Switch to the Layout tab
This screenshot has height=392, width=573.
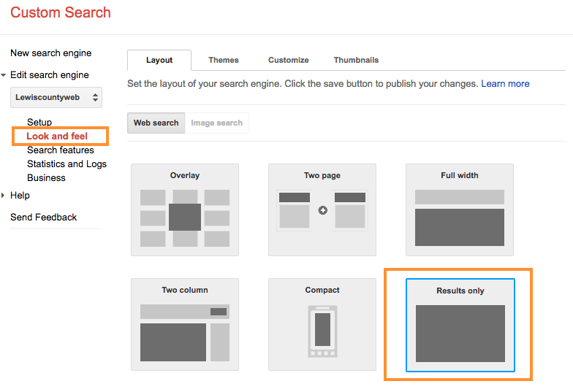point(159,60)
